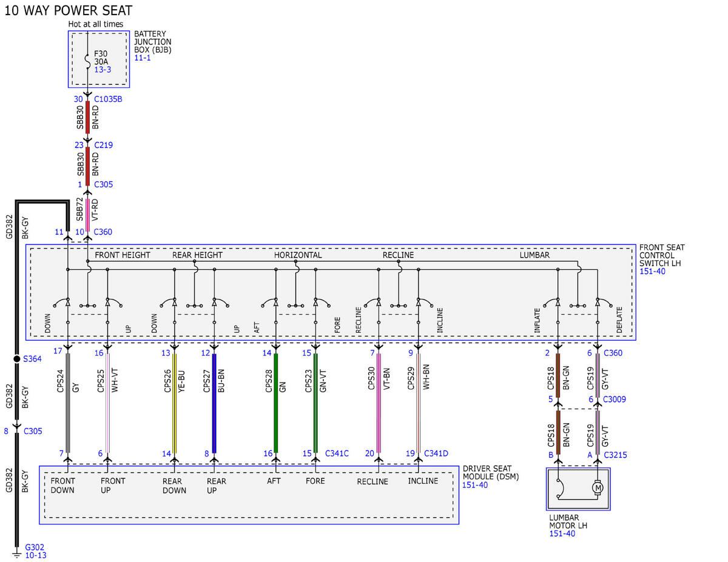Open connector C305 link beside pin 8
Screen dimensions: 728x562
click(x=33, y=431)
